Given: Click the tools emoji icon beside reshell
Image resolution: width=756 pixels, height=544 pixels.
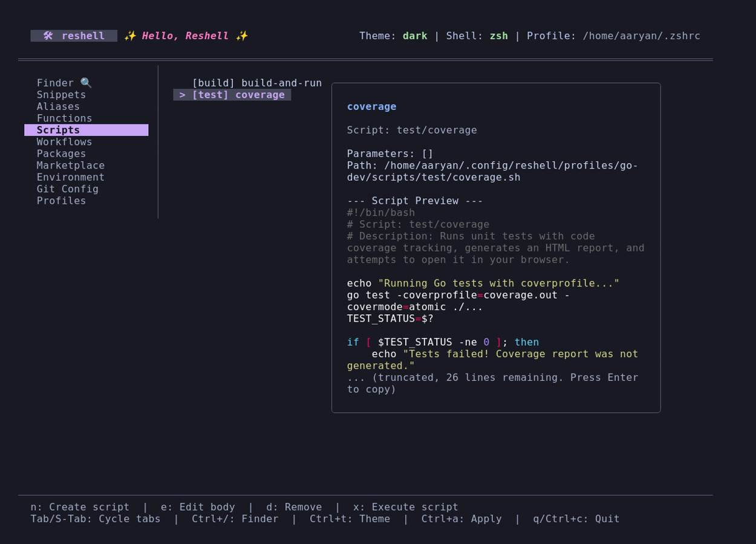Looking at the screenshot, I should tap(48, 36).
